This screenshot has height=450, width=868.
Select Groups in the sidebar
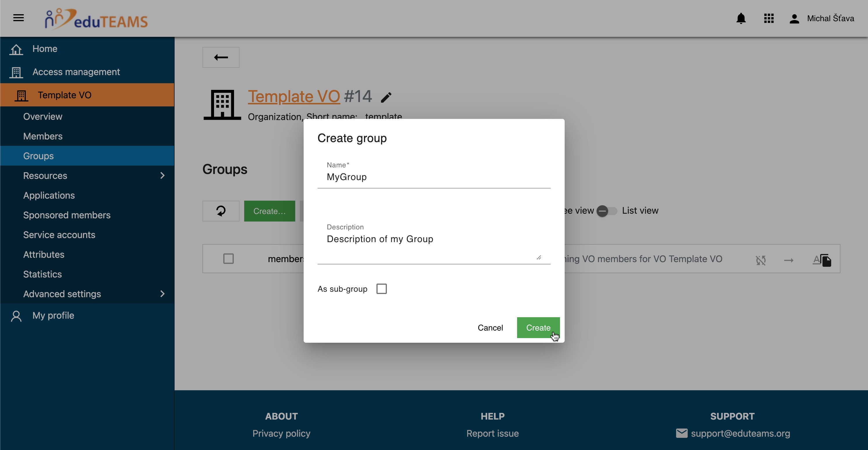pyautogui.click(x=87, y=156)
